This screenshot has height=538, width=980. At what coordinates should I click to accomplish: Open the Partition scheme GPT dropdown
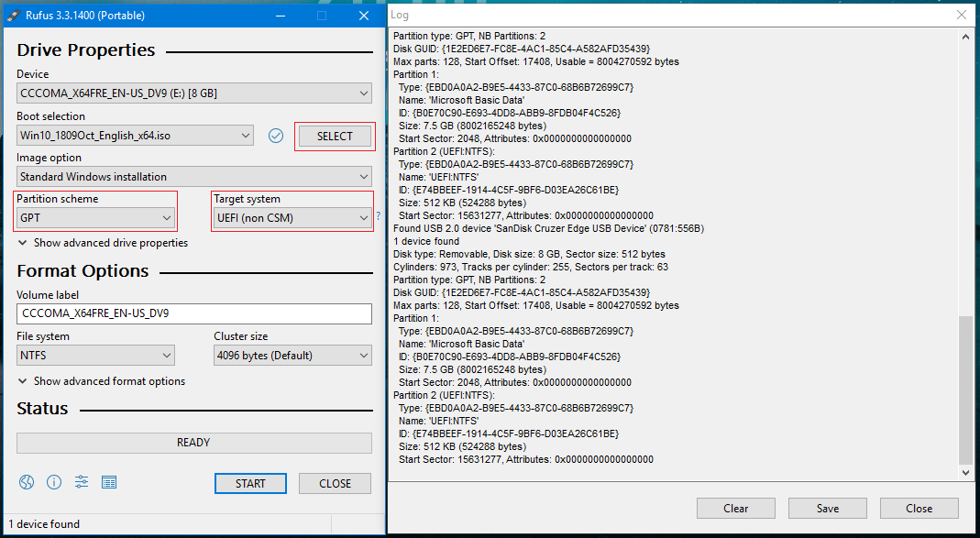pos(95,218)
